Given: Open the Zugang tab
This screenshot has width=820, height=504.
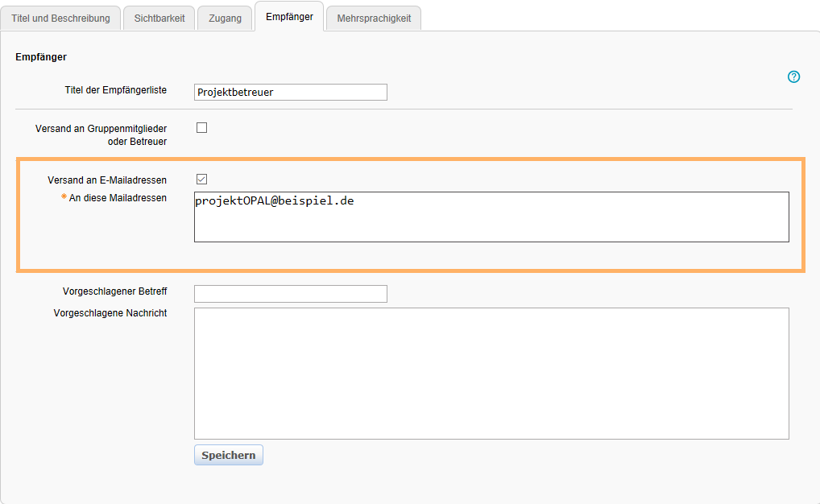Looking at the screenshot, I should 225,17.
